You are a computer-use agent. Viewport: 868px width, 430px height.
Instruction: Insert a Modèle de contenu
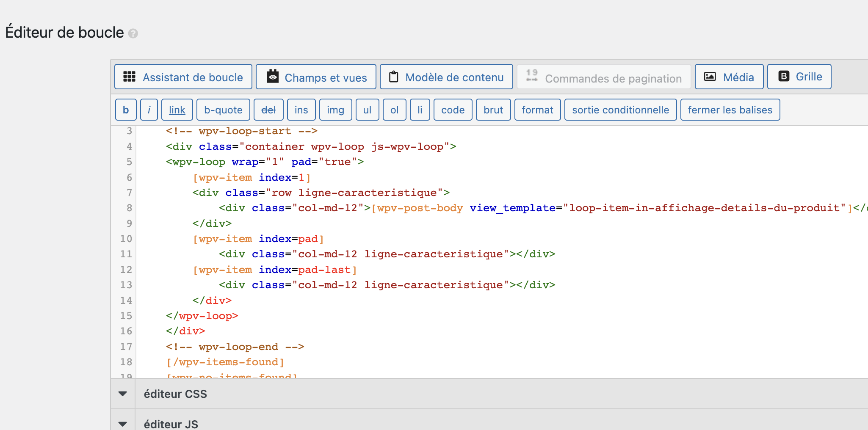[446, 77]
